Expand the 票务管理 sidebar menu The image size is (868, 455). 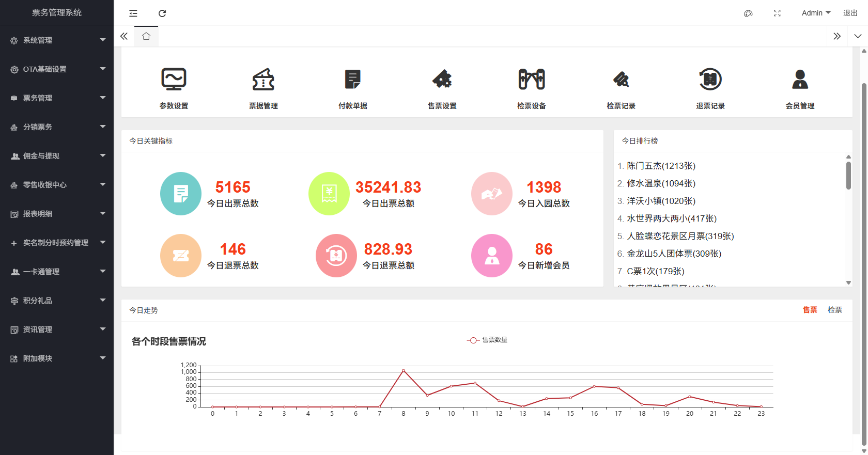click(x=57, y=98)
